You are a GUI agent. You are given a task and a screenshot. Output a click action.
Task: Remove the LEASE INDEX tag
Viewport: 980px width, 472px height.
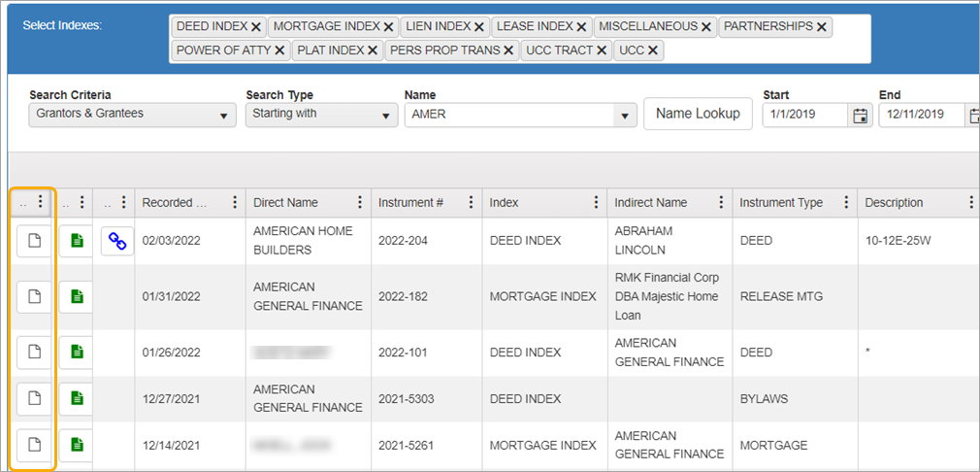pyautogui.click(x=581, y=27)
